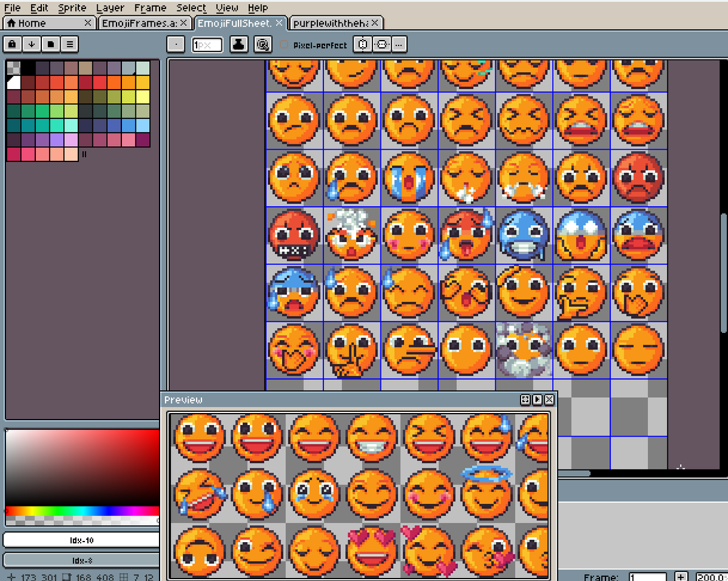The image size is (728, 581).
Task: Select the black swatch in the palette
Action: (28, 68)
